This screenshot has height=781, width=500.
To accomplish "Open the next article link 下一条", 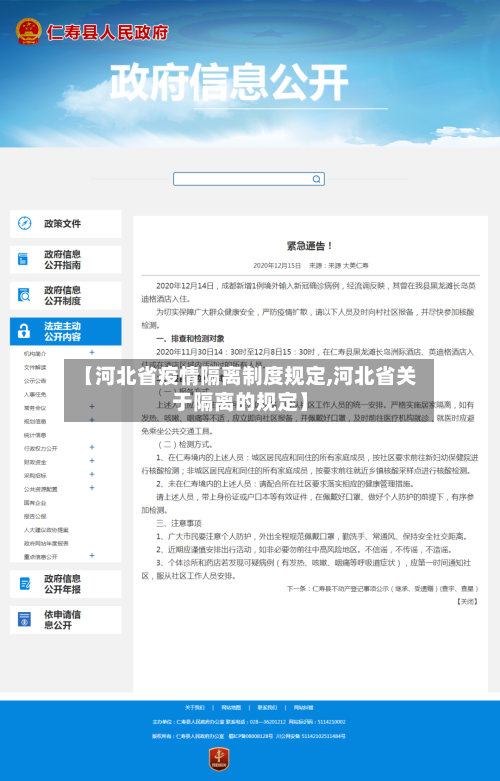I will pos(382,588).
